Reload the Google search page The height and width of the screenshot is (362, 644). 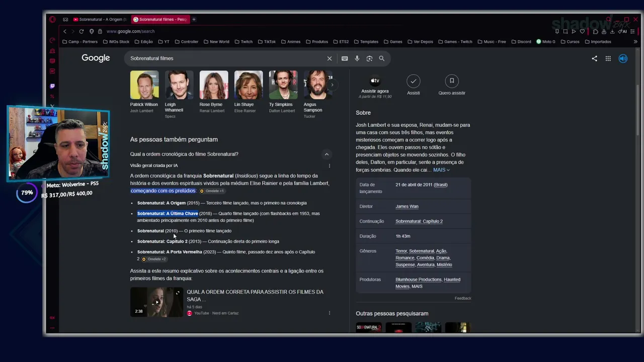coord(82,31)
